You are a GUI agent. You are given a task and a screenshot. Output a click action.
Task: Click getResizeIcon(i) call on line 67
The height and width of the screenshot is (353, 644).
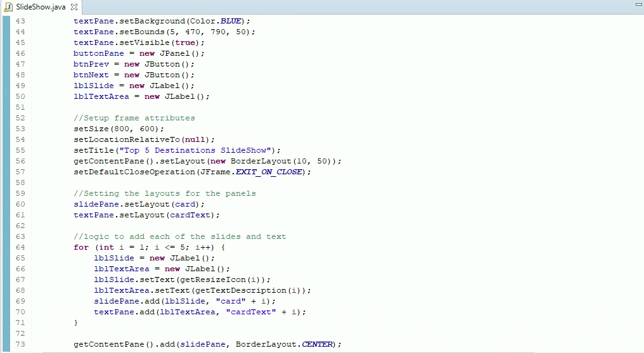[220, 279]
